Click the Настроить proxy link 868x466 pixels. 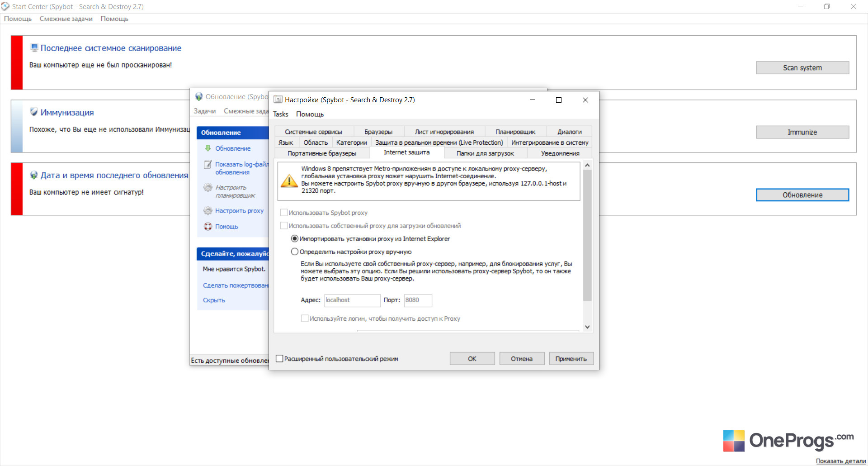pyautogui.click(x=239, y=210)
